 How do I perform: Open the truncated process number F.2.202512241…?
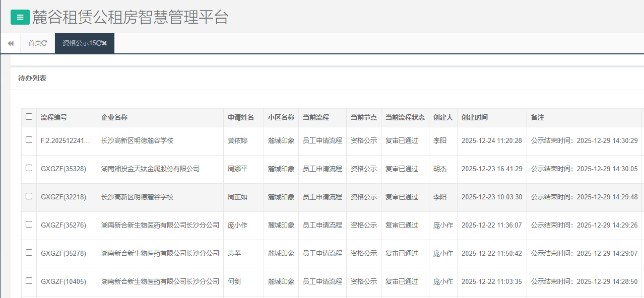click(66, 141)
